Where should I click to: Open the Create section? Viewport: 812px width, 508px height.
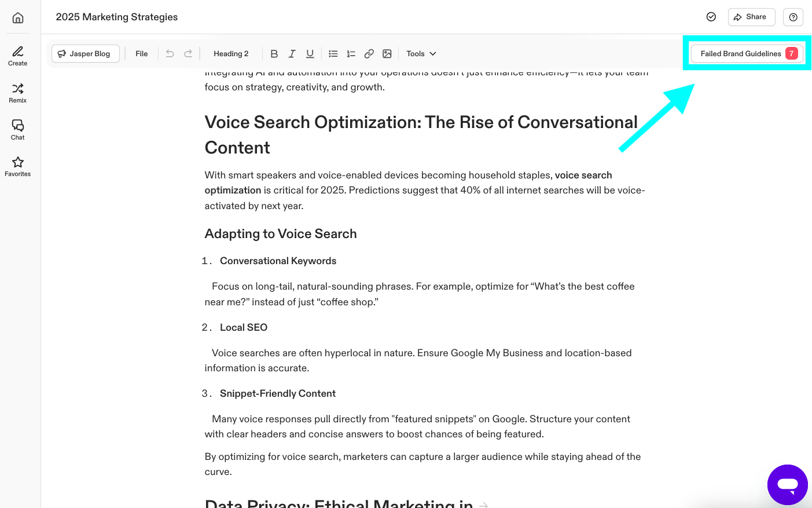coord(18,56)
